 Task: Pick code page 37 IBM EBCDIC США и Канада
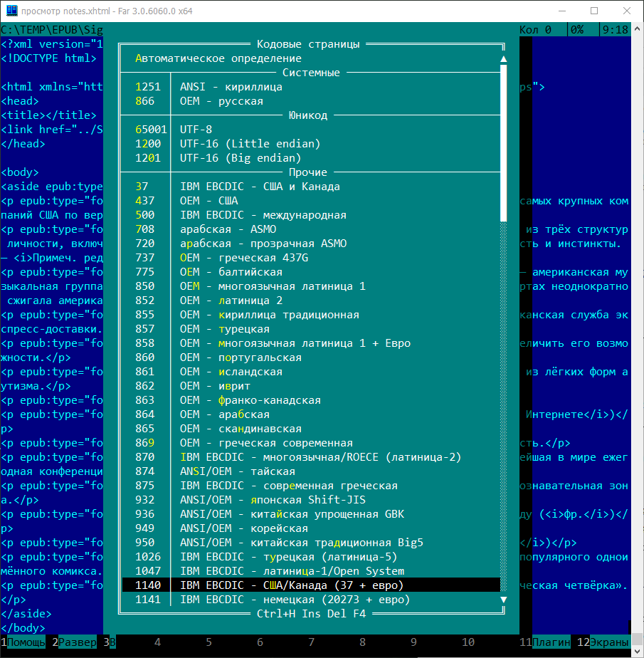pyautogui.click(x=311, y=187)
